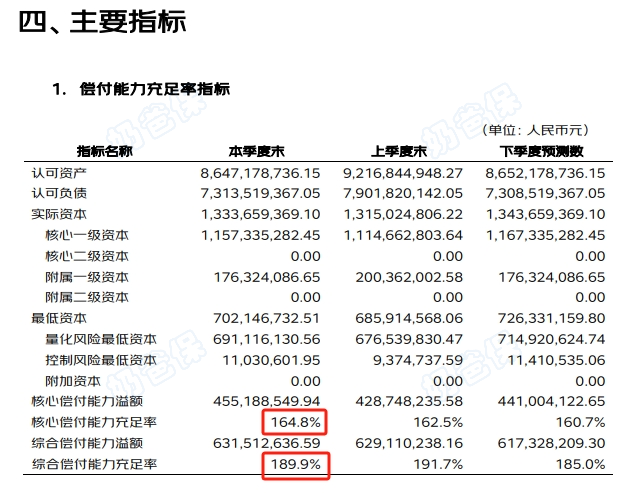The image size is (630, 493).
Task: Click the value 160.7%
Action: click(x=581, y=422)
